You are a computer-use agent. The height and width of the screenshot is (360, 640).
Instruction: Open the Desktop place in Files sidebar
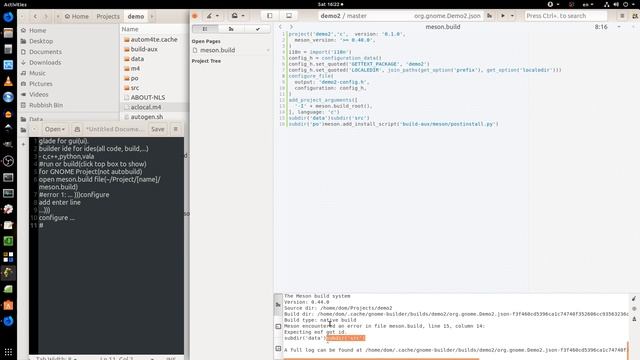pos(41,41)
